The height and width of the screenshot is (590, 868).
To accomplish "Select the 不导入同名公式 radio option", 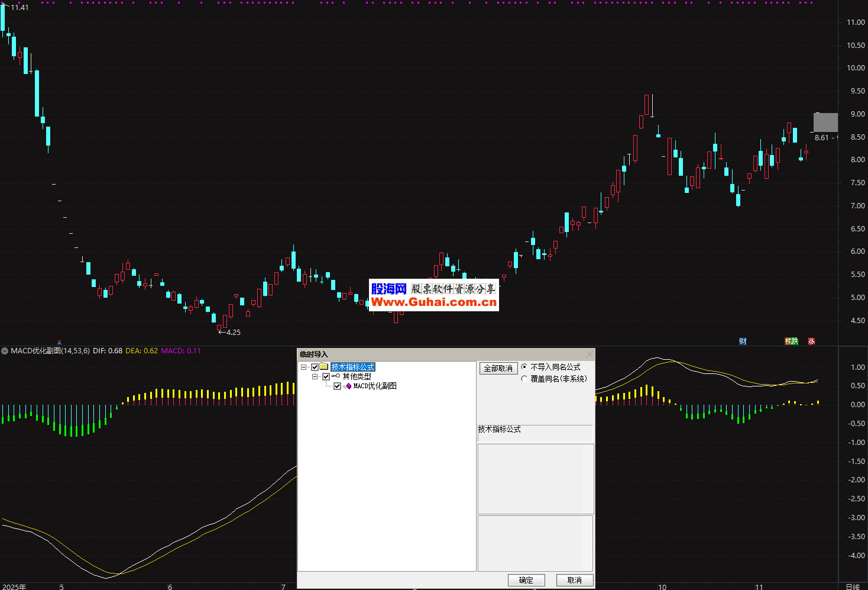I will coord(524,367).
